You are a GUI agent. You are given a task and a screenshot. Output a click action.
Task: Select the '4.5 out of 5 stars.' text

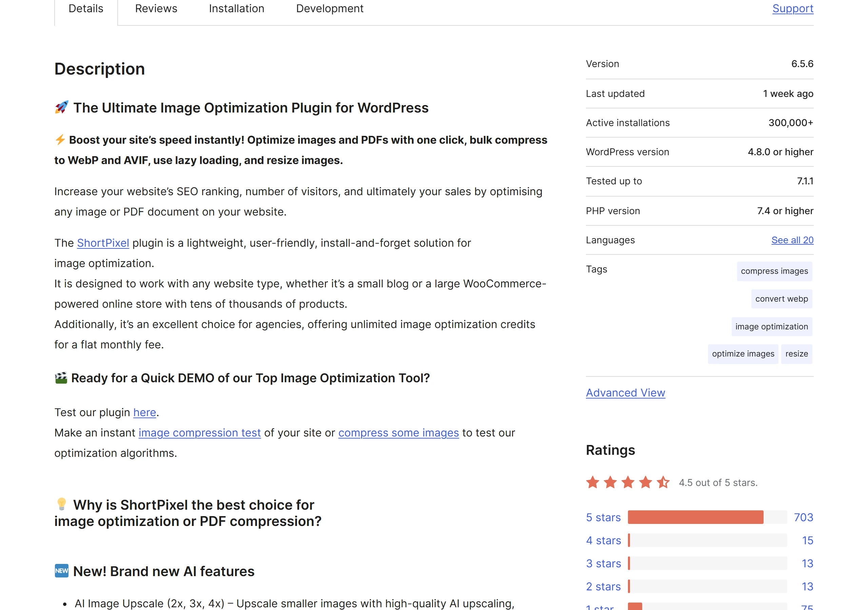pos(718,483)
